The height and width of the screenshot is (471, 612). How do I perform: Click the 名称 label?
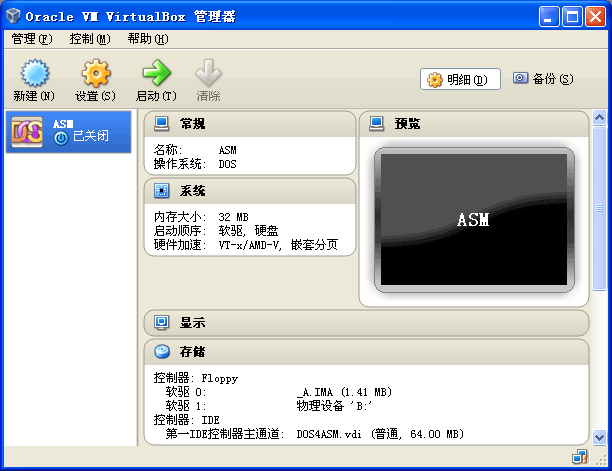coord(168,150)
